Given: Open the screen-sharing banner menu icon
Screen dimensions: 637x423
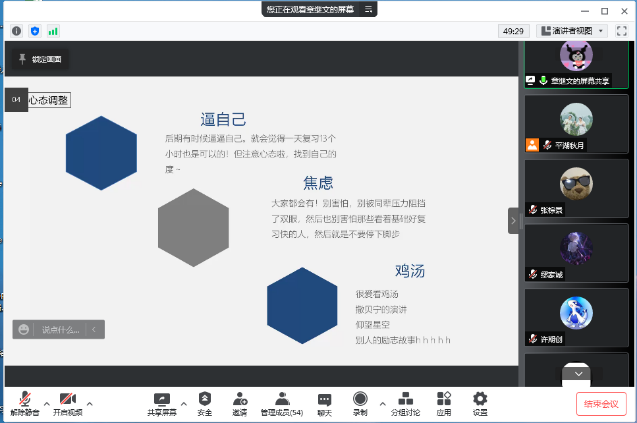Looking at the screenshot, I should (x=370, y=9).
